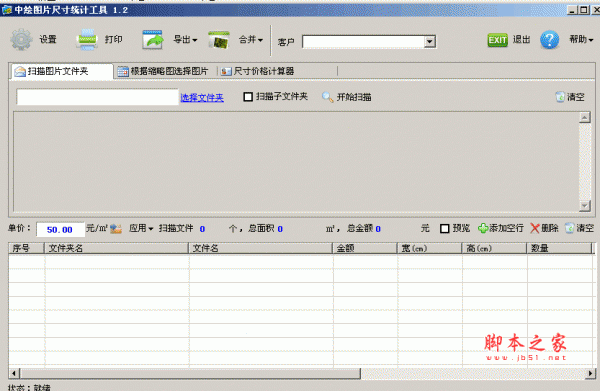600x391 pixels.
Task: Click the 宽(cm) column header
Action: coord(430,248)
